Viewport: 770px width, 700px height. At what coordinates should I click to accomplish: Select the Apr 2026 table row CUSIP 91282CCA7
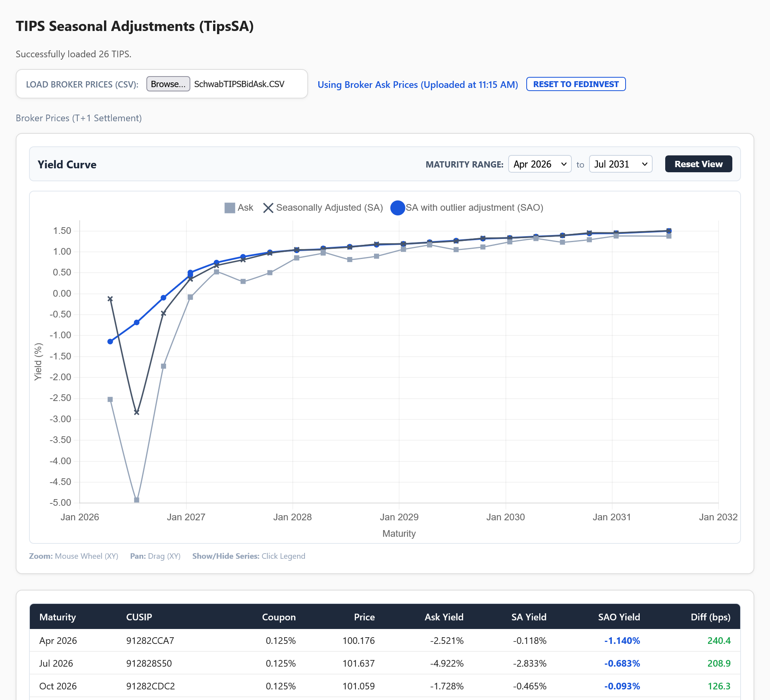pyautogui.click(x=150, y=641)
